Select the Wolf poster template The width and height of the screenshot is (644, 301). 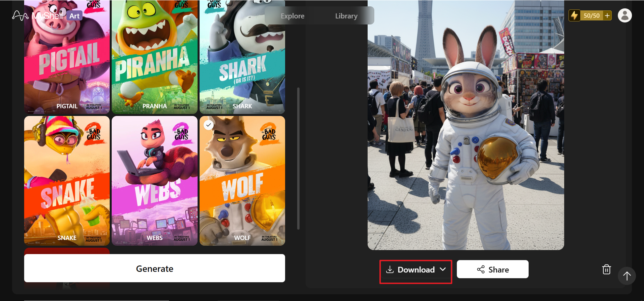point(242,181)
